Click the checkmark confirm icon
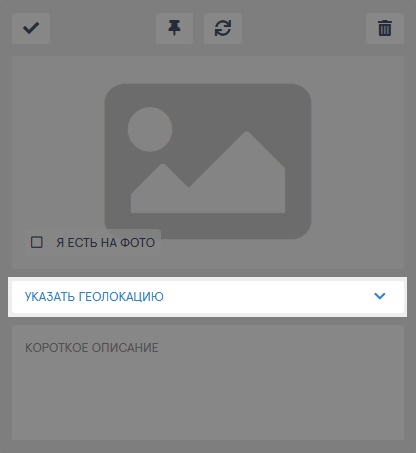416x453 pixels. 31,28
